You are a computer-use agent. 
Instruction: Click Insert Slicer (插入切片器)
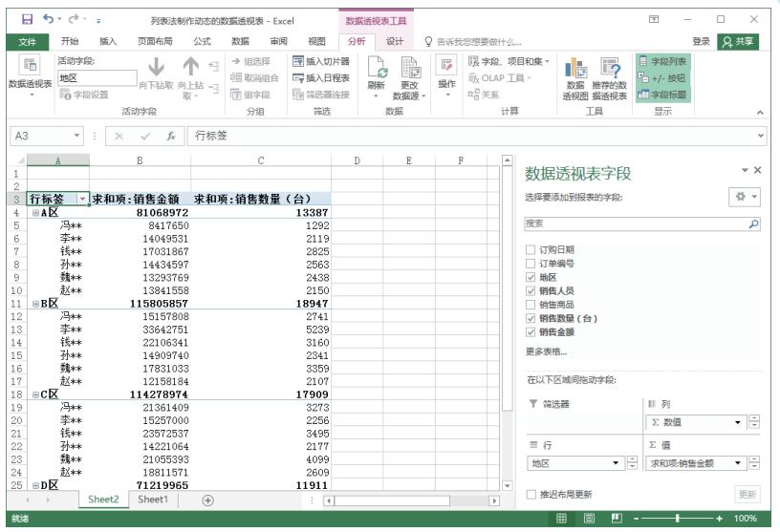321,61
